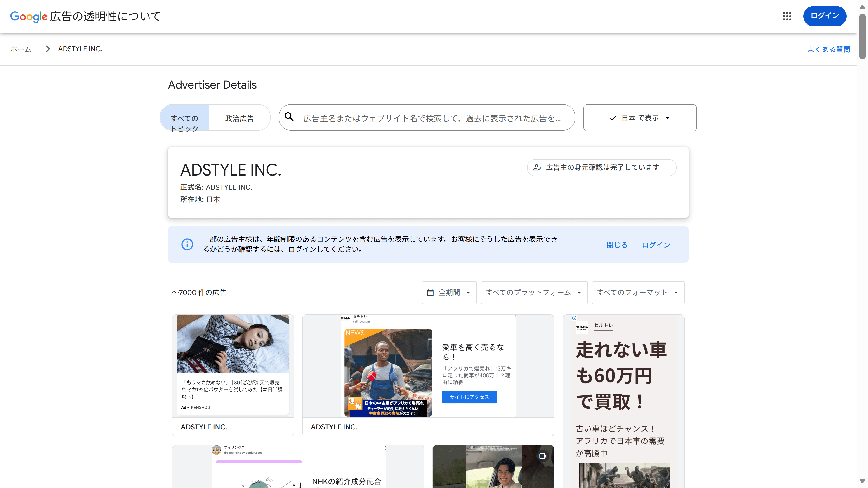Click the 広告主の身元確認は完了しています badge
This screenshot has height=488, width=868.
[x=601, y=167]
